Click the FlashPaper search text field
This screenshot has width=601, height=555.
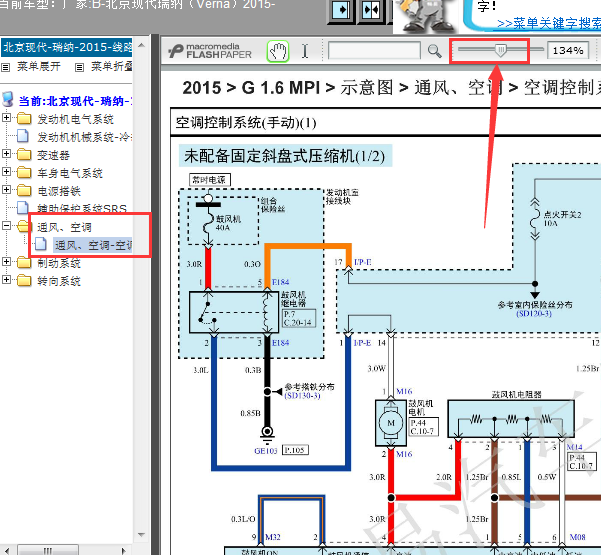[374, 50]
